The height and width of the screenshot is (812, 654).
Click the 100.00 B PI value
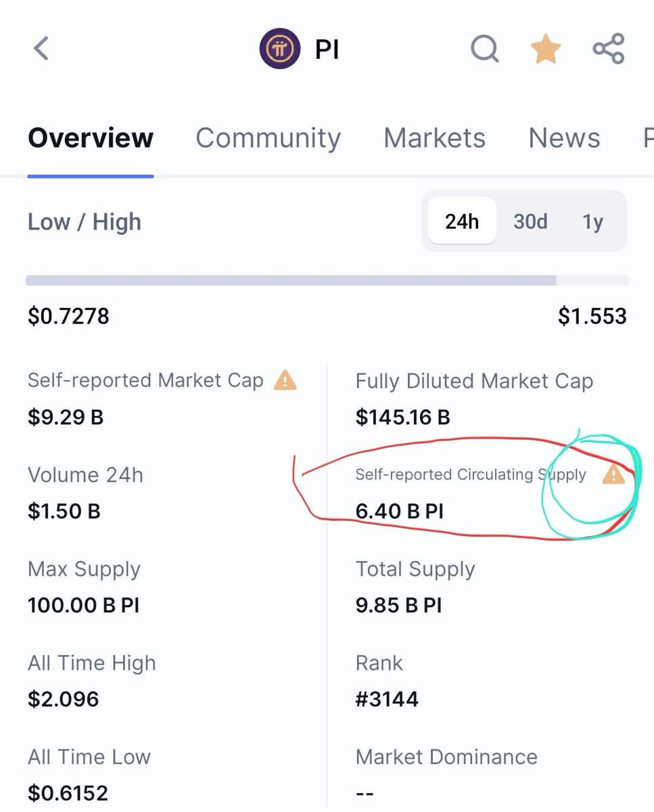pos(84,605)
